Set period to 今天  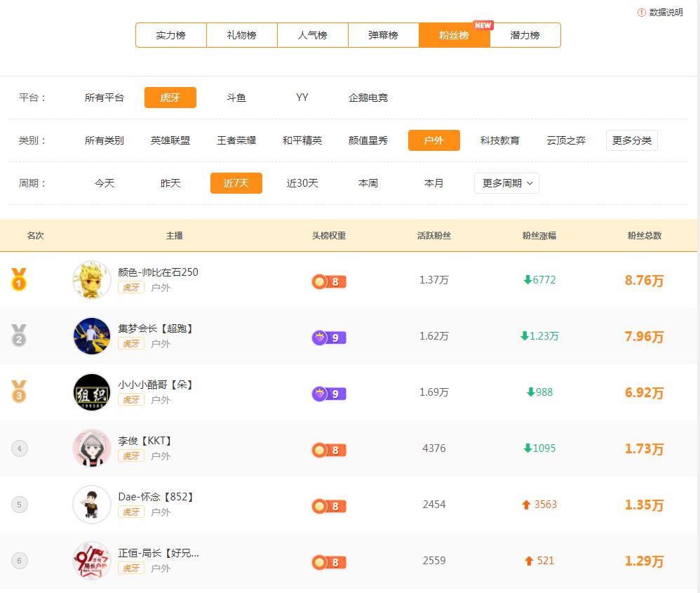[104, 183]
